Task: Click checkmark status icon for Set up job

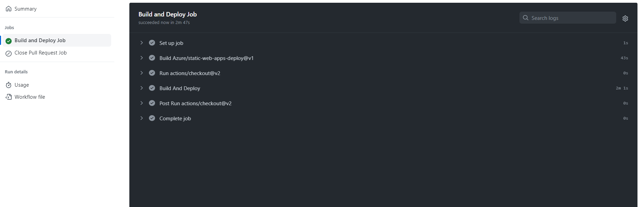Action: click(x=152, y=43)
